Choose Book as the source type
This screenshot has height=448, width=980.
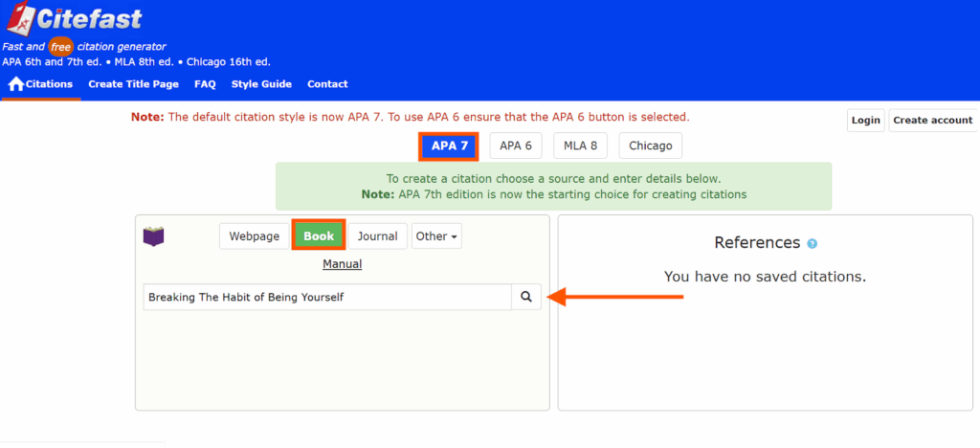[x=319, y=236]
